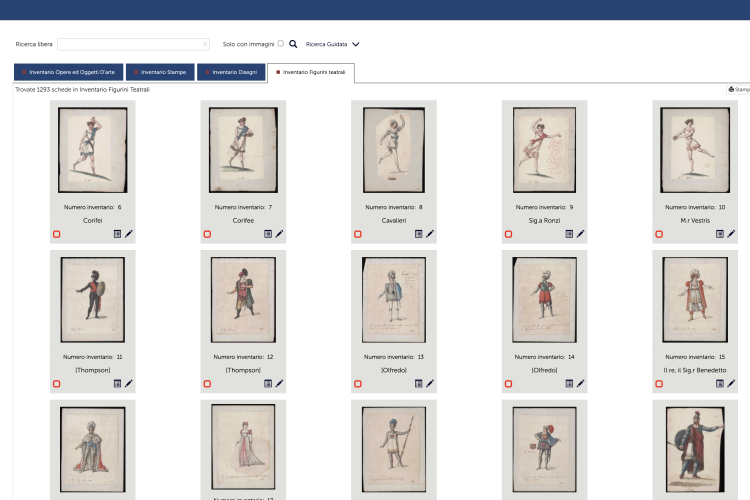Open the Il re, il Sig.r Benedetto title
The image size is (750, 500).
pos(695,370)
